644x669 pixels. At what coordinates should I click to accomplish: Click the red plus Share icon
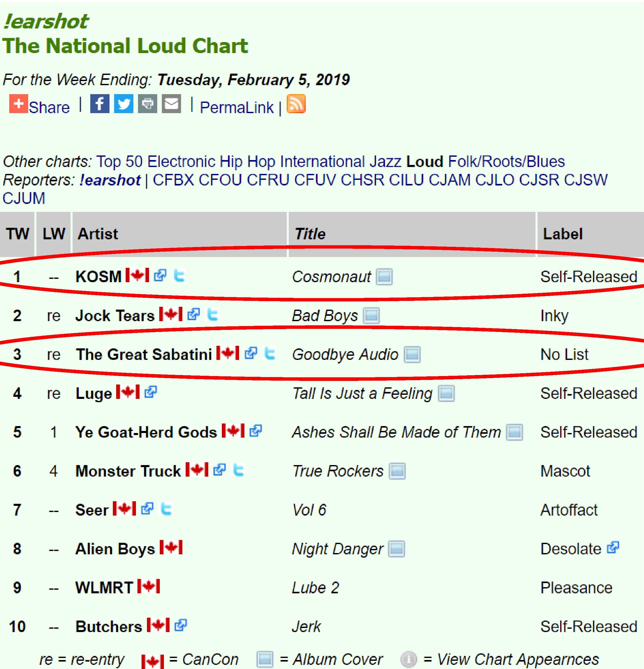(18, 103)
